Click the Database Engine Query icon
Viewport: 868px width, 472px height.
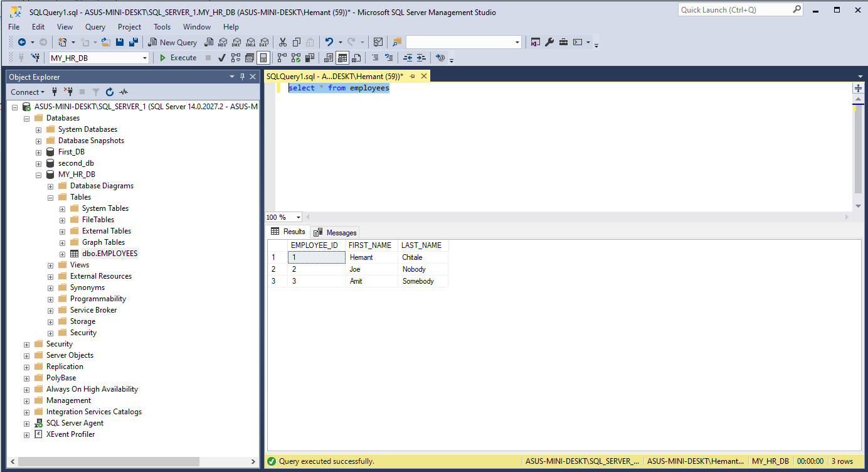tap(209, 42)
